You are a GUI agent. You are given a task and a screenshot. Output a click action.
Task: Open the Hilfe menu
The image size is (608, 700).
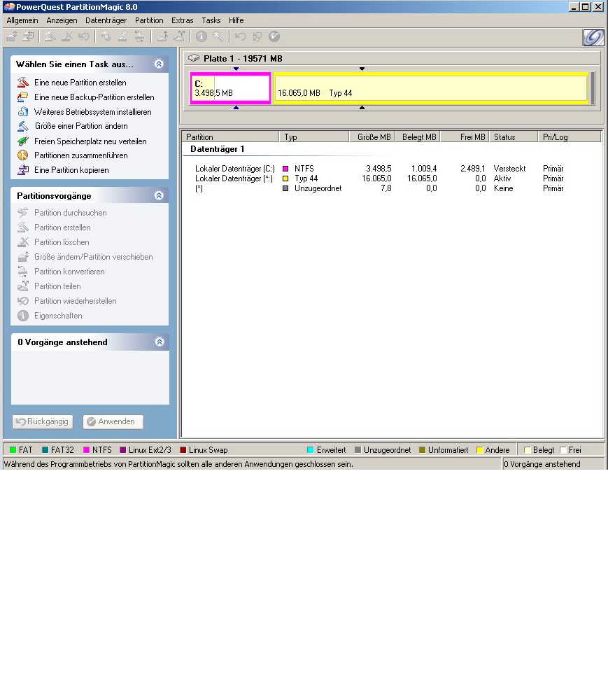coord(236,20)
